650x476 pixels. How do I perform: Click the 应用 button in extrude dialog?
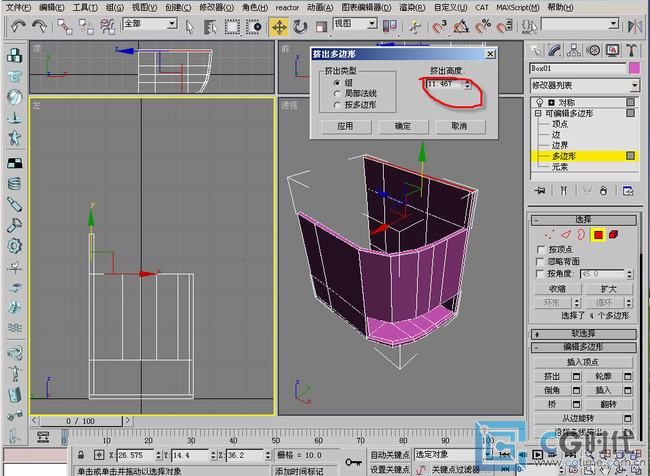[346, 126]
